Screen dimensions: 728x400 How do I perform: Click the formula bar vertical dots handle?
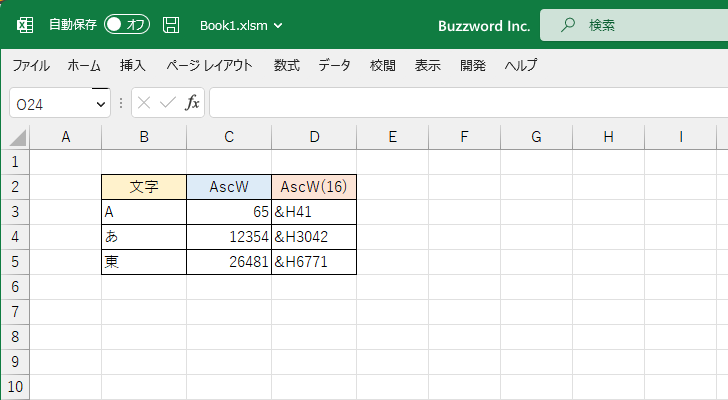tap(121, 103)
